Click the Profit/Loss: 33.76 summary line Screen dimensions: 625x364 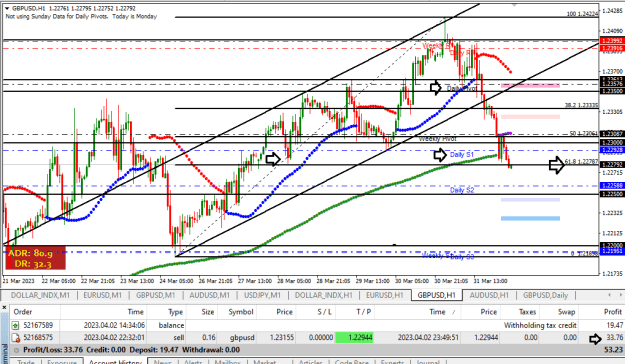132,350
